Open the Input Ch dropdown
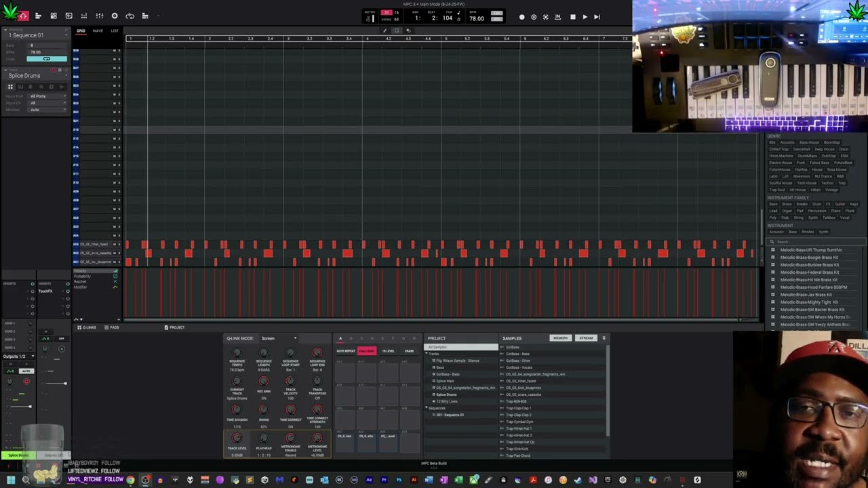This screenshot has height=488, width=868. click(x=48, y=103)
